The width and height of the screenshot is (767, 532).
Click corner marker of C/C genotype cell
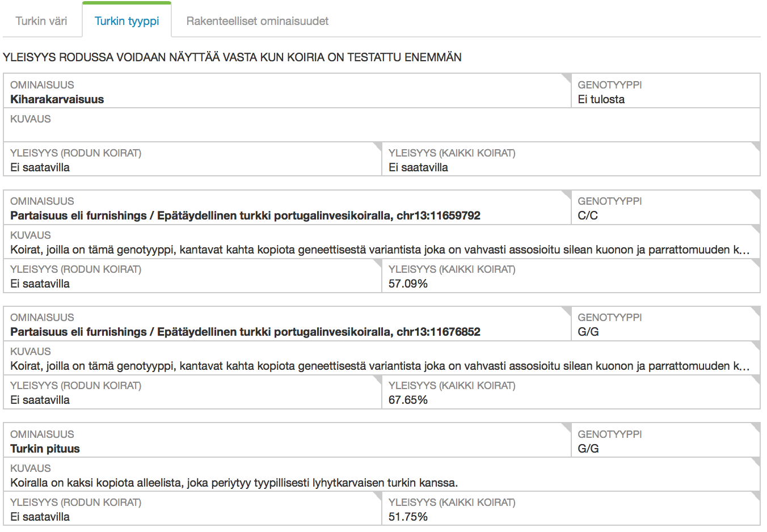(x=756, y=194)
